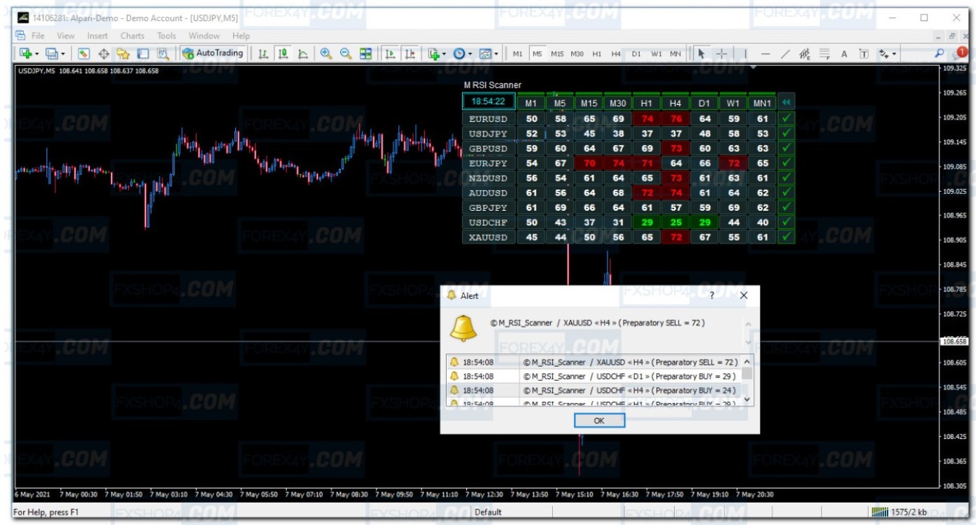Open the Insert menu
980x525 pixels.
[x=97, y=36]
